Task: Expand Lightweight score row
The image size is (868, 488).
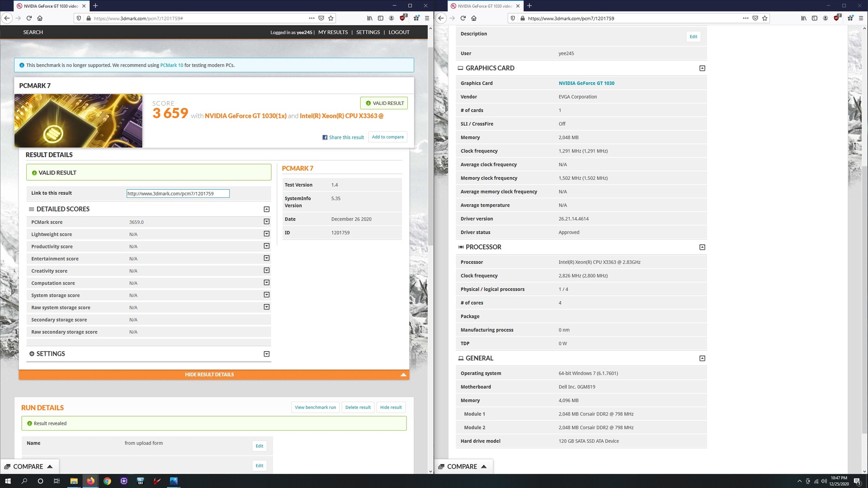Action: 266,234
